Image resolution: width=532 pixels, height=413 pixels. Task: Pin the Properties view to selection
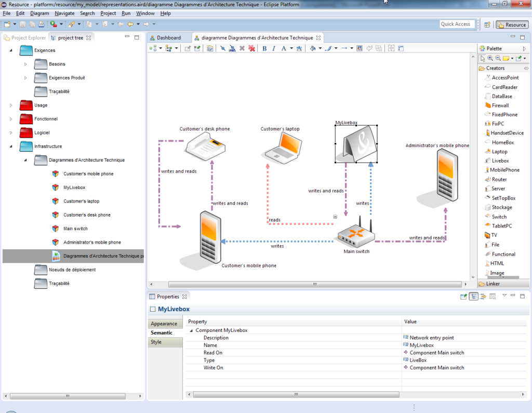pyautogui.click(x=464, y=297)
